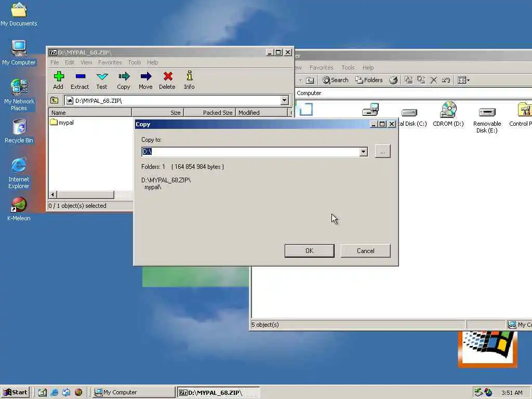Cancel the Copy dialog
Viewport: 532px width, 399px height.
365,251
